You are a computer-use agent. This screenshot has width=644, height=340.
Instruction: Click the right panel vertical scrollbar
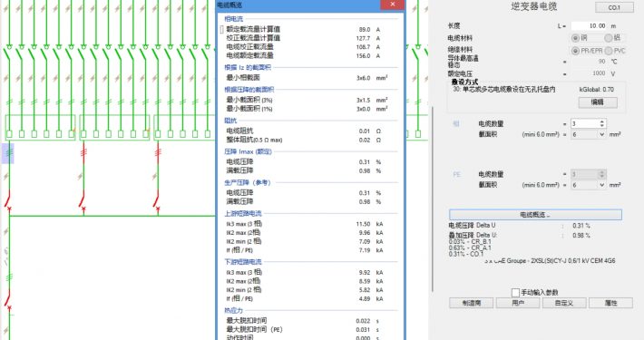point(432,199)
